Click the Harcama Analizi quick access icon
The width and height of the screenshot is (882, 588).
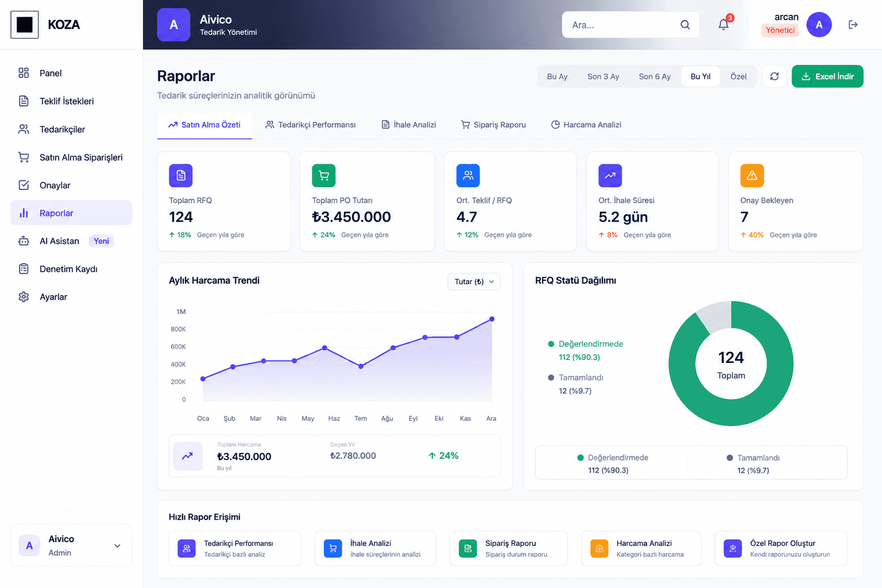point(599,548)
